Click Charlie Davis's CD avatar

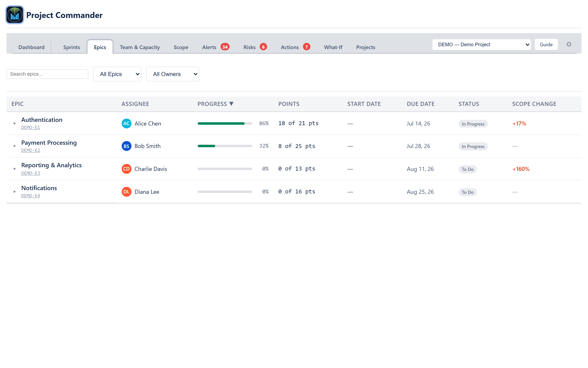coord(126,169)
